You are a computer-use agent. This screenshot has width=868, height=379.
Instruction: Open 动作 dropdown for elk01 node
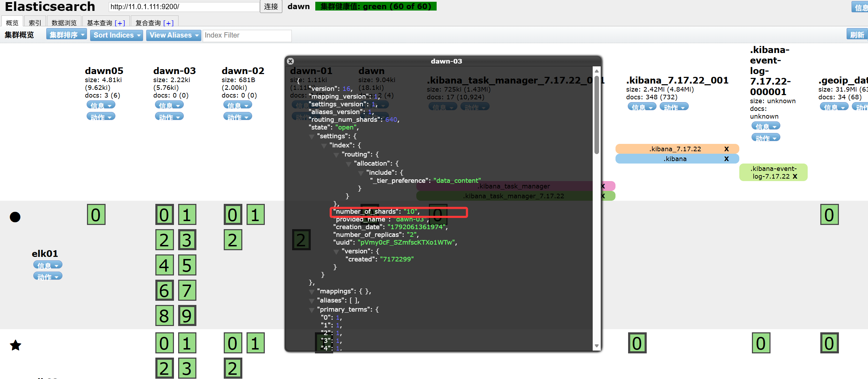[x=48, y=276]
